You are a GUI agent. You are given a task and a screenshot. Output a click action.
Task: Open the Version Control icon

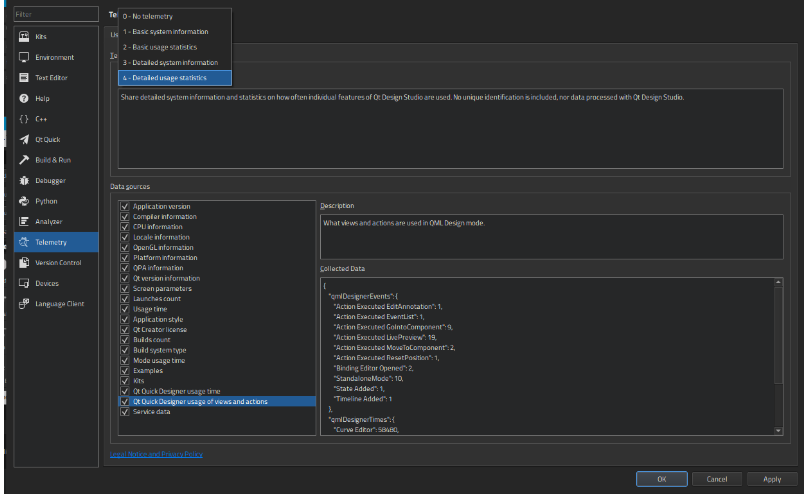pos(24,262)
